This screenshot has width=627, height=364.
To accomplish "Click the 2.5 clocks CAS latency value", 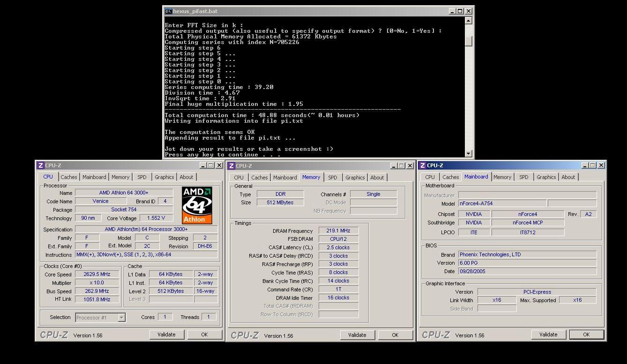I will point(338,247).
